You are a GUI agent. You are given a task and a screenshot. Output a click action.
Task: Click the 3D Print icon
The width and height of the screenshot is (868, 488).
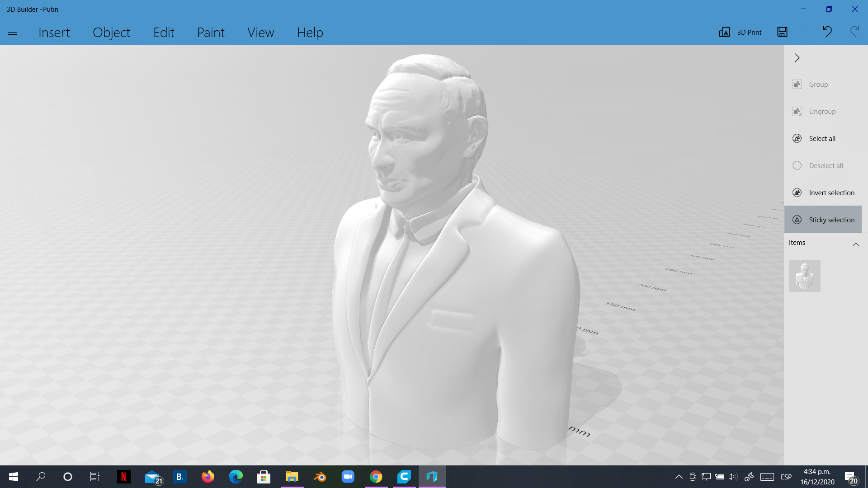(x=740, y=32)
